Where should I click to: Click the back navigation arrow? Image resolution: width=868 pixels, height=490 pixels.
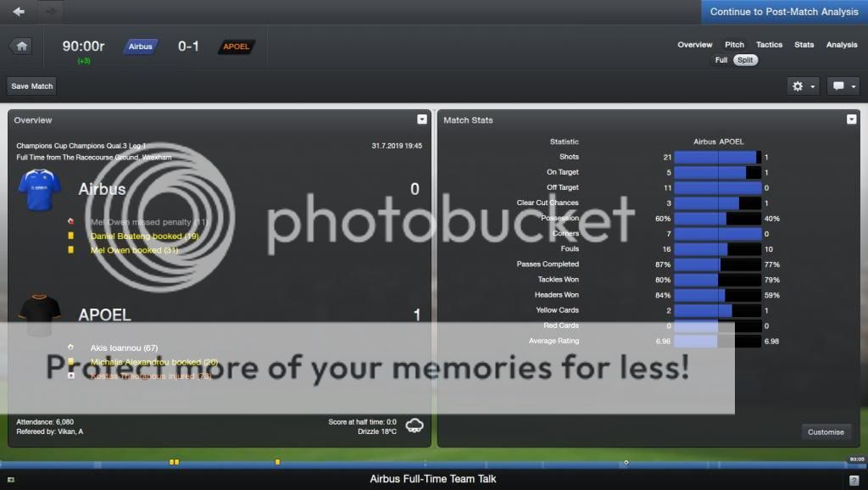pos(19,12)
